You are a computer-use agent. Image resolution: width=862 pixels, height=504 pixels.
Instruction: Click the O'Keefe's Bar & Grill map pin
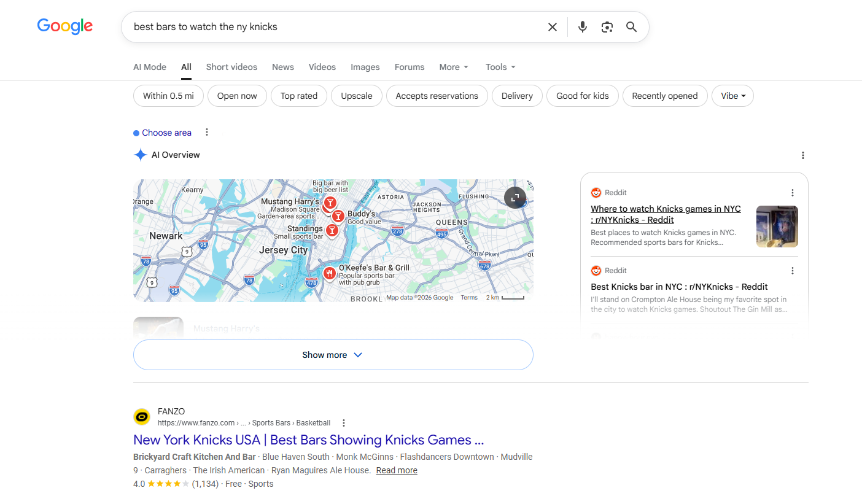[330, 274]
